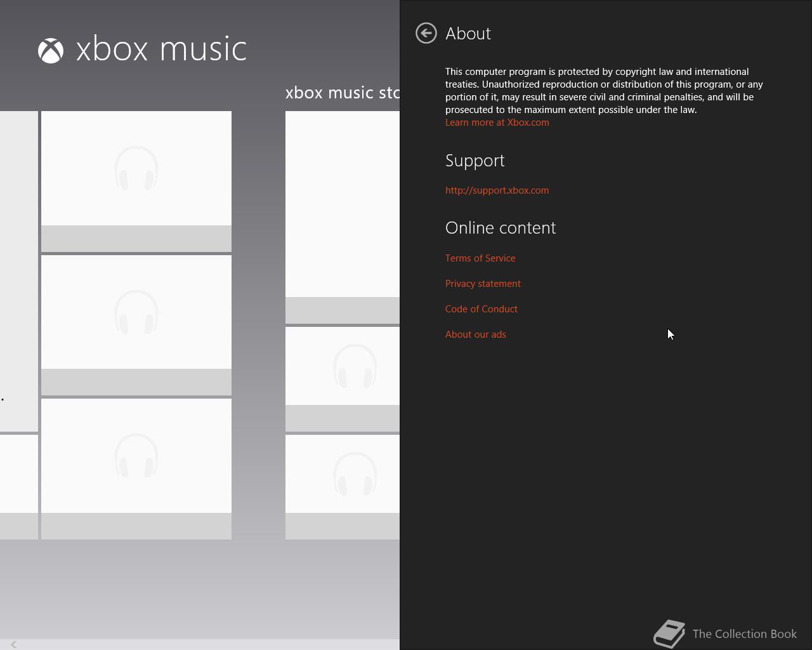Open the Terms of Service link
Image resolution: width=812 pixels, height=650 pixels.
[x=480, y=258]
